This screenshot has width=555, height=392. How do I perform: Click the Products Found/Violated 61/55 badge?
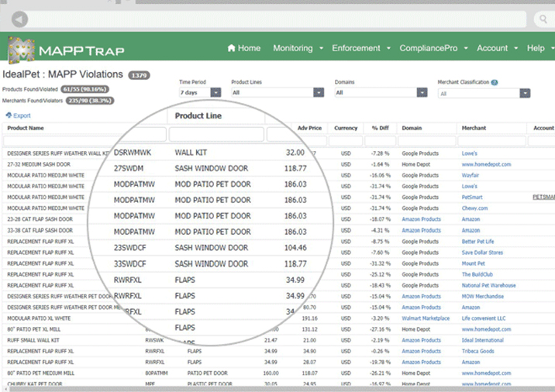click(x=84, y=89)
